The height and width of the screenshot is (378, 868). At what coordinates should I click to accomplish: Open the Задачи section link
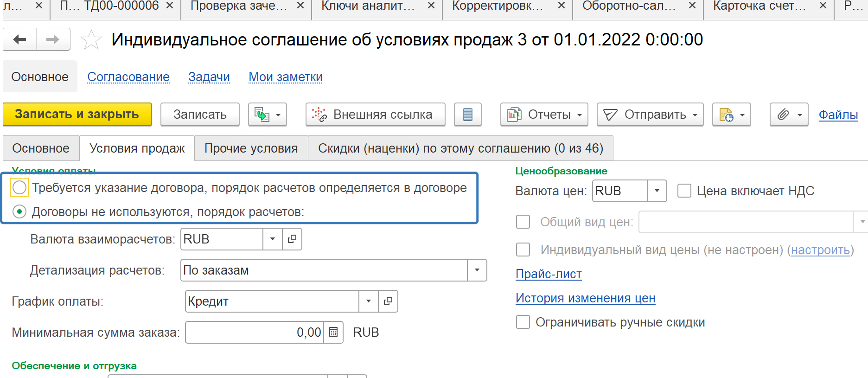(209, 77)
